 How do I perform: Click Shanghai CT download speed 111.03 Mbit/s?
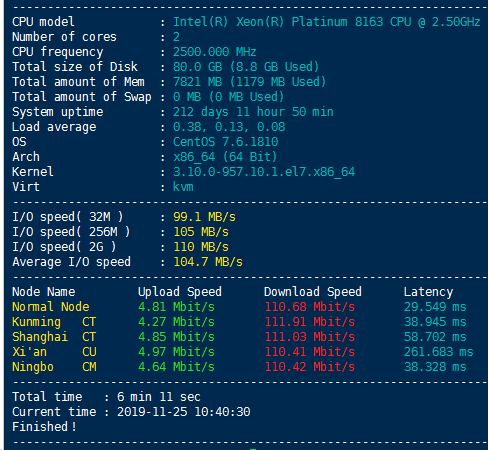310,337
